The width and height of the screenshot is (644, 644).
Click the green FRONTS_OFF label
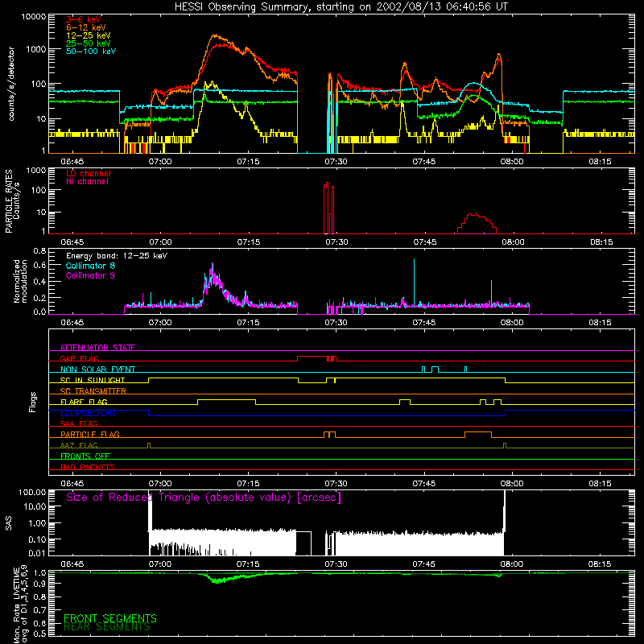coord(85,456)
